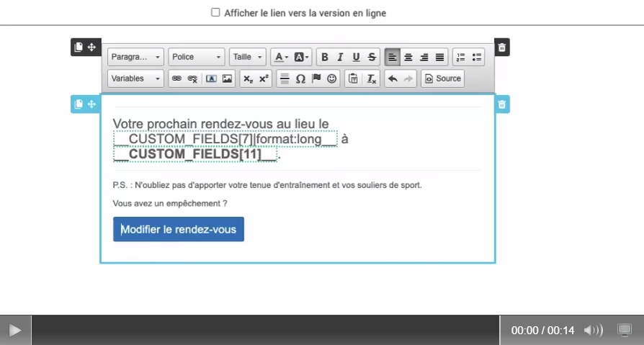Enable "Afficher le lien vers la version en ligne"
Viewport: 644px width, 345px height.
click(x=215, y=12)
